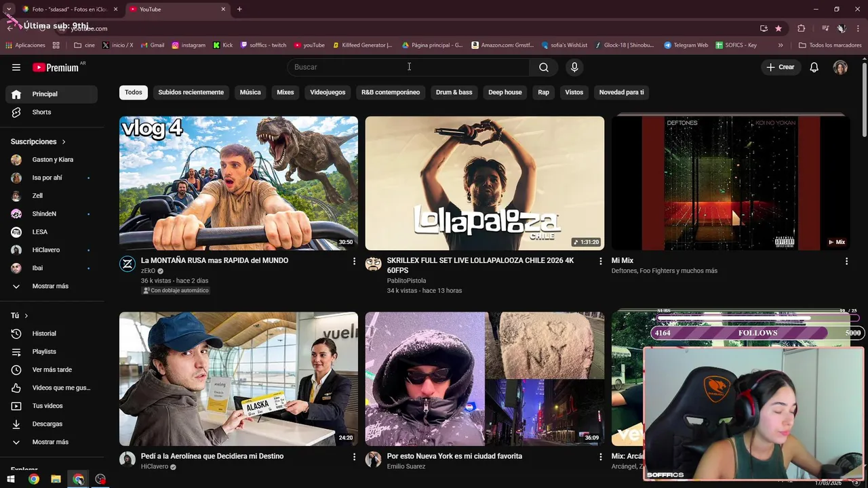Open title La MONTAÑA RUSA mas RAPIDA
The height and width of the screenshot is (488, 868).
(215, 260)
